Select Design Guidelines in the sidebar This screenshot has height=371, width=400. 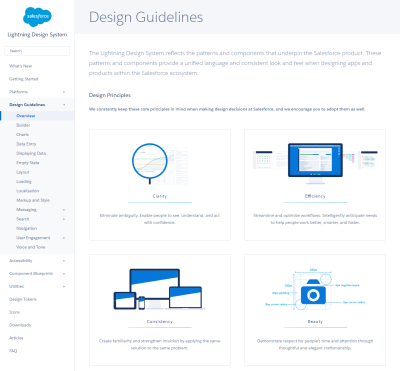27,105
